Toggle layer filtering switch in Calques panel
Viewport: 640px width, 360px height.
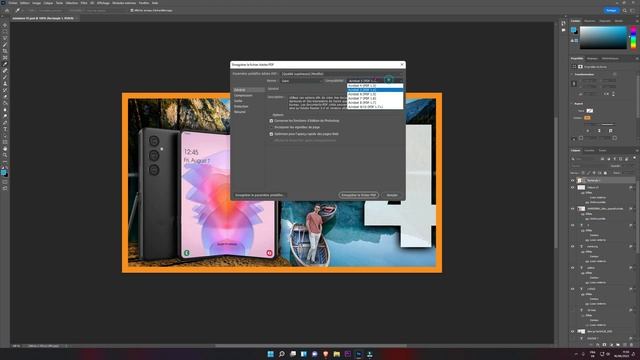634,158
